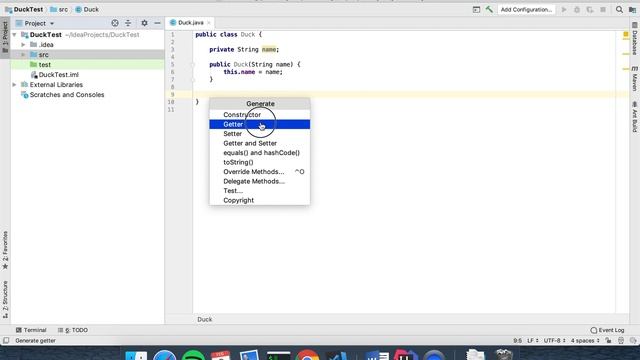Close the Duck.java tab
This screenshot has height=360, width=640.
pos(209,23)
